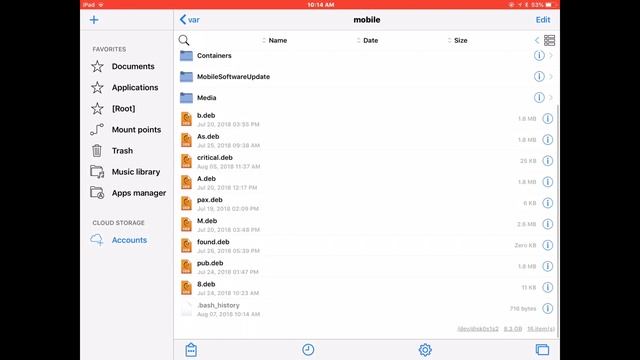Open the search magnifier icon
The height and width of the screenshot is (360, 640).
pyautogui.click(x=184, y=40)
